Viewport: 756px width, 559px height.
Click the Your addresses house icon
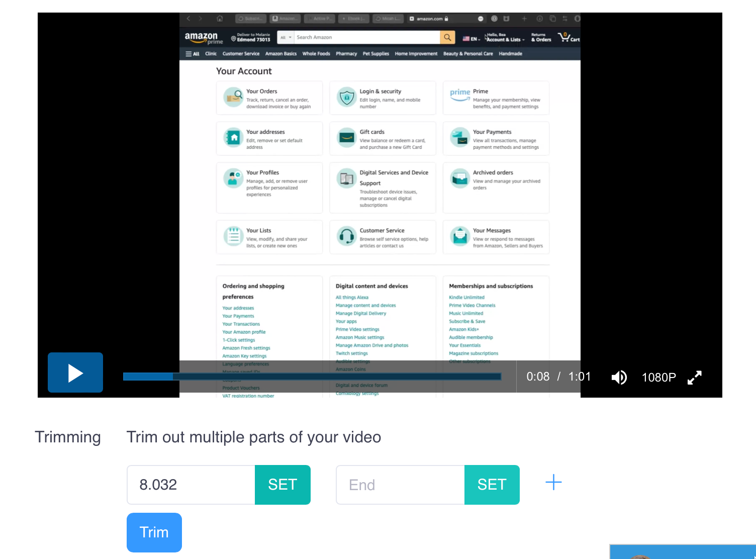[x=233, y=137]
